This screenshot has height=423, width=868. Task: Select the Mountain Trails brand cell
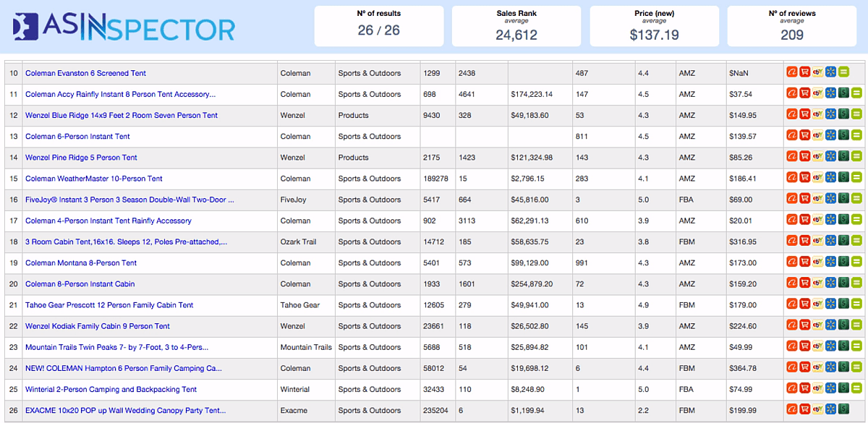(x=306, y=347)
